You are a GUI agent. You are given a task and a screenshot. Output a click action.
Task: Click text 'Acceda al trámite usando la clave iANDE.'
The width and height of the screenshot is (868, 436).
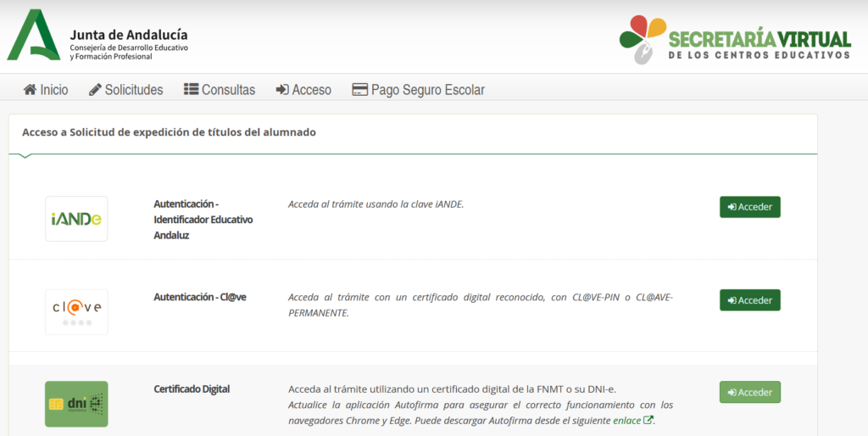376,204
